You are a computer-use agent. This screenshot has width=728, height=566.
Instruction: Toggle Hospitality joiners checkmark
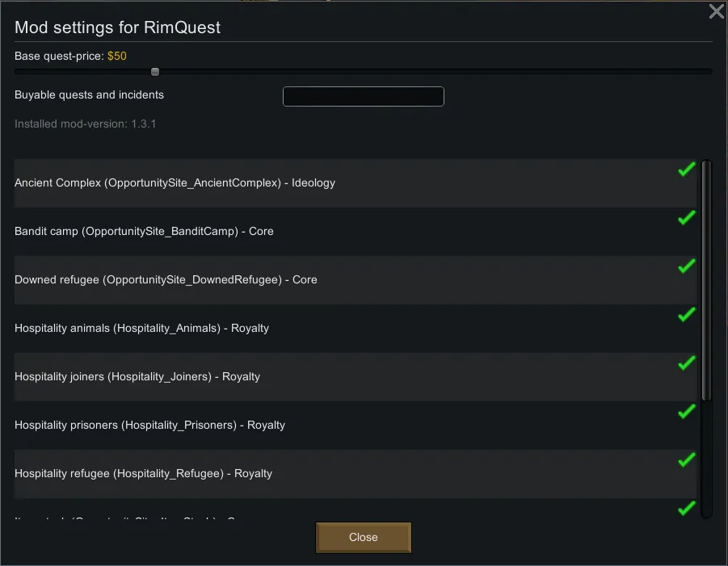pyautogui.click(x=687, y=363)
